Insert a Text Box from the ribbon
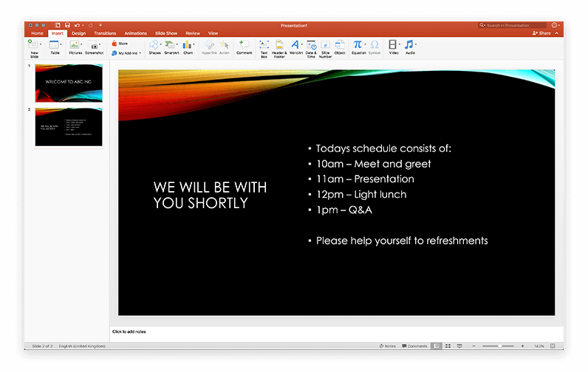The width and height of the screenshot is (588, 372). tap(264, 46)
